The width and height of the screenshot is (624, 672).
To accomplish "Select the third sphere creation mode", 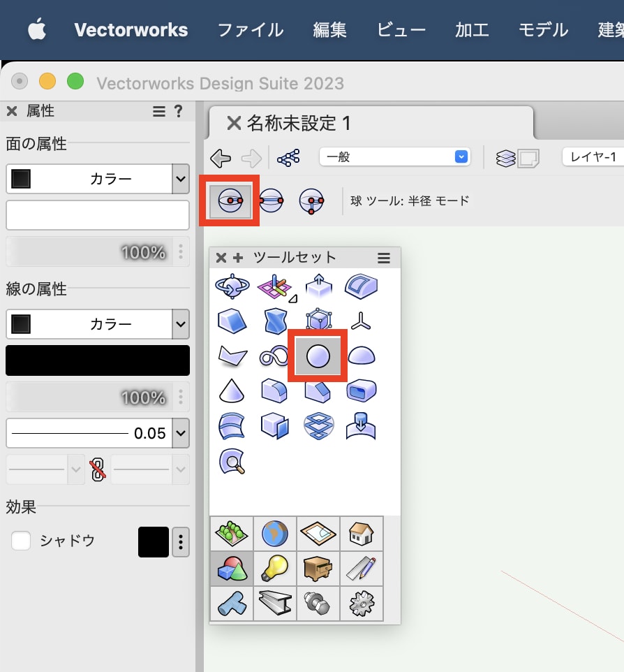I will coord(311,200).
